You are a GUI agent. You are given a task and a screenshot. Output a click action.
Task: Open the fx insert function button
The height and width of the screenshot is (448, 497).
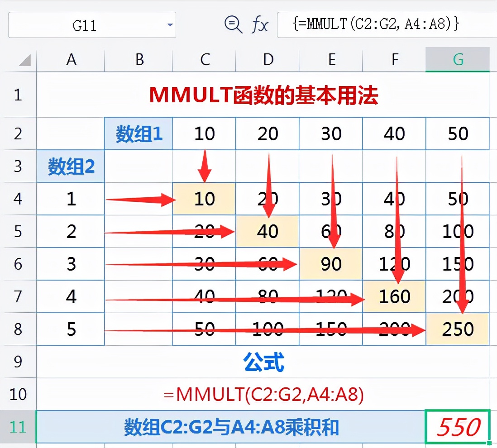pos(260,24)
